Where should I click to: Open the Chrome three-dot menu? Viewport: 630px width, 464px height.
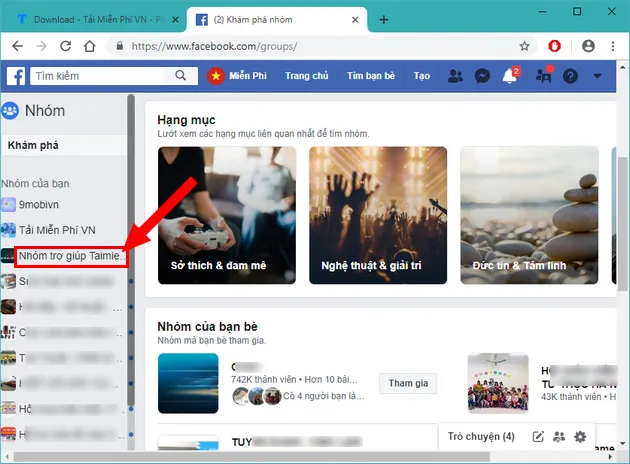pos(613,46)
